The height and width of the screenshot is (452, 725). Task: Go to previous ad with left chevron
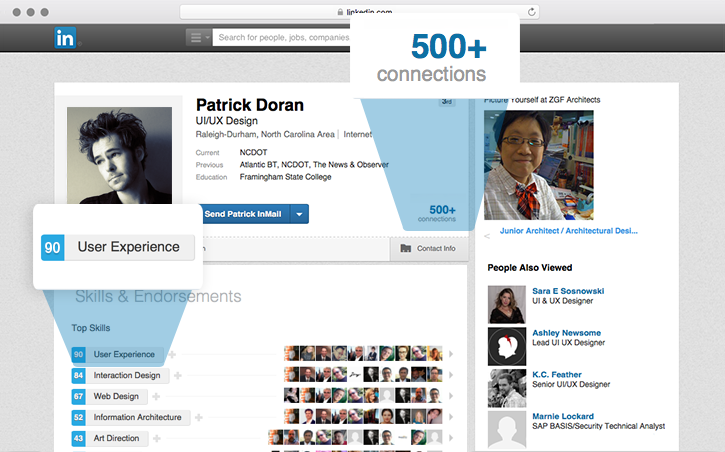487,236
